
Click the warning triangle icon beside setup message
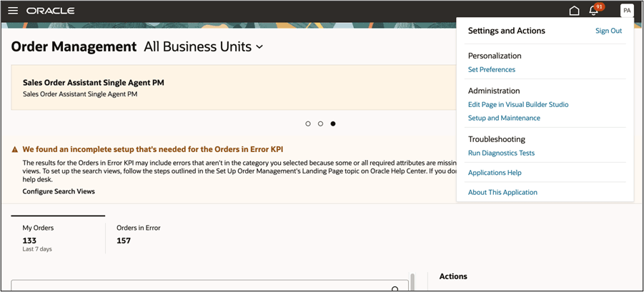15,149
